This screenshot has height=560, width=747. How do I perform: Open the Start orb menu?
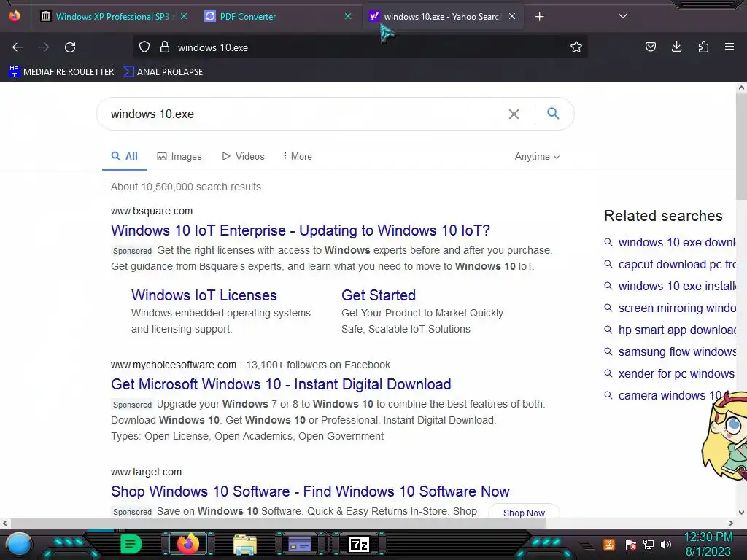pyautogui.click(x=19, y=544)
